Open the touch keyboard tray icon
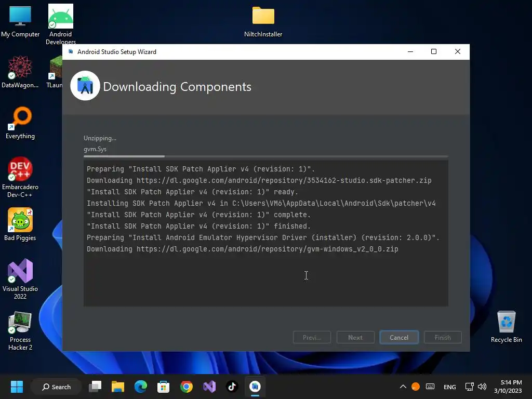532x399 pixels. 430,387
